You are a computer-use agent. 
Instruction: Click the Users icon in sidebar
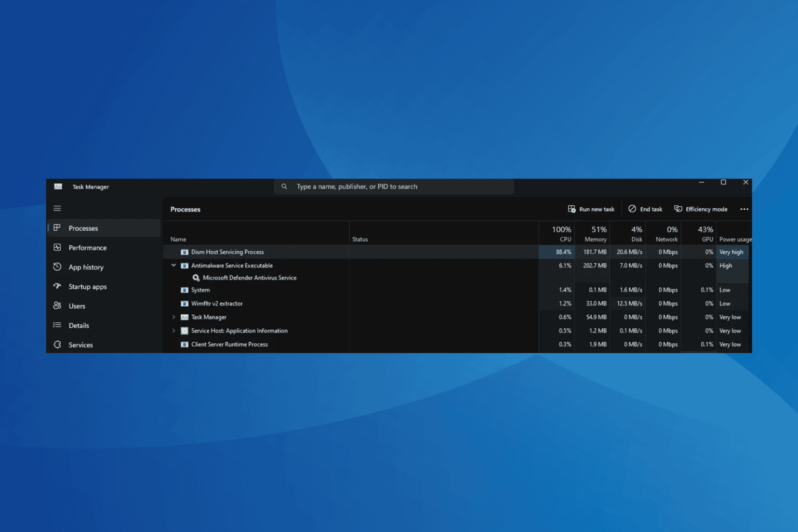pos(57,306)
